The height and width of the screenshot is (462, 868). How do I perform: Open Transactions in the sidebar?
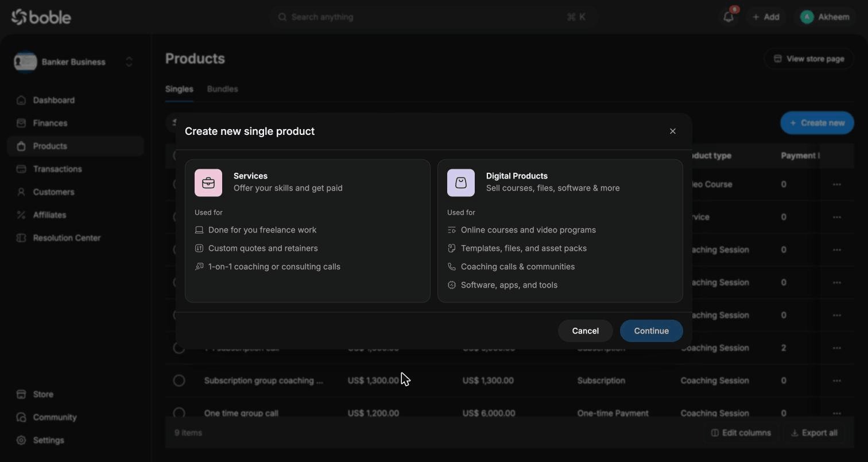(x=75, y=169)
